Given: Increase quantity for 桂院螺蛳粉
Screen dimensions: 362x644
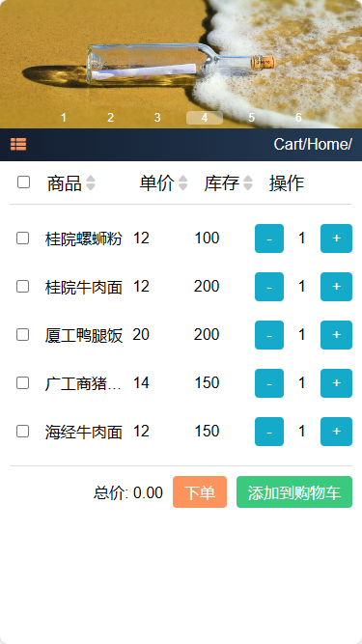Looking at the screenshot, I should coord(336,238).
